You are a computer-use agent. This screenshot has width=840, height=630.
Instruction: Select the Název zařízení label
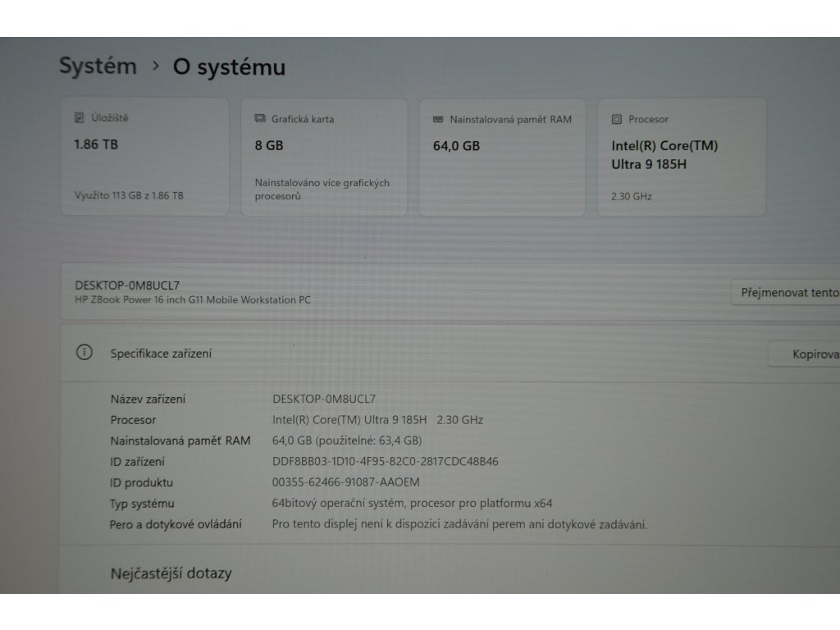(148, 399)
